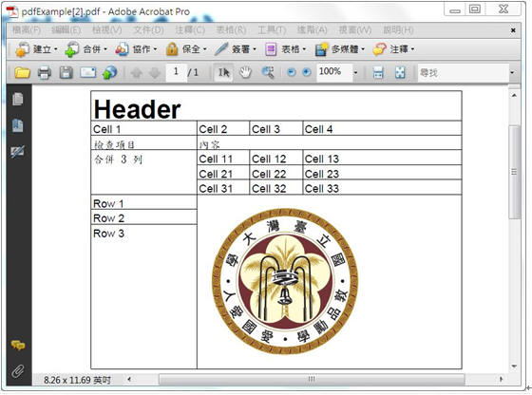Expand the 合併 dropdown arrow

coord(105,49)
